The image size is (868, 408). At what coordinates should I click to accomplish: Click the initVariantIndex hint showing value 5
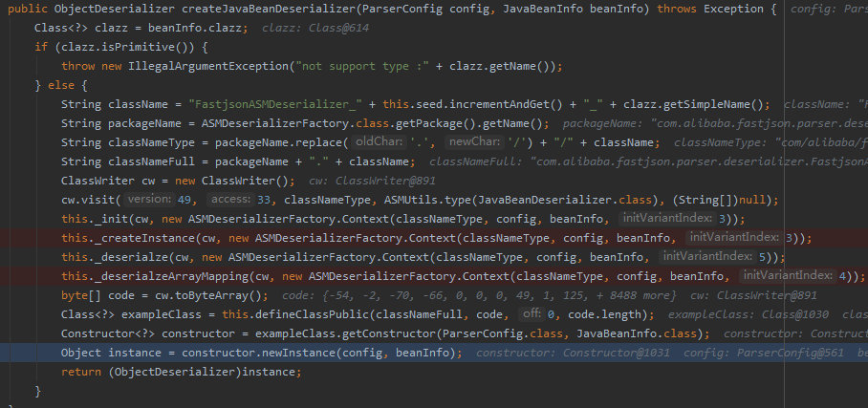(x=707, y=257)
